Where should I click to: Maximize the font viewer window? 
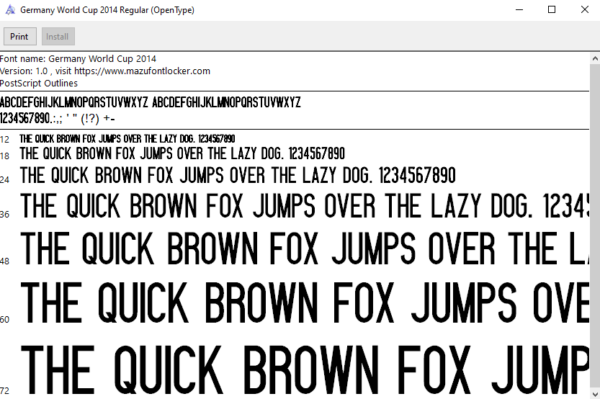tap(552, 10)
